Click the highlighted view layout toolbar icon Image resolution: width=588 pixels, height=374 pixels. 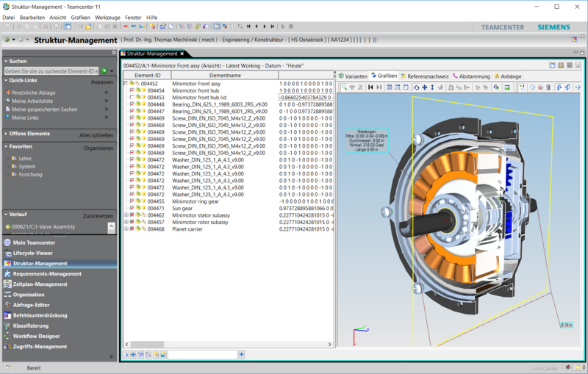point(68,26)
